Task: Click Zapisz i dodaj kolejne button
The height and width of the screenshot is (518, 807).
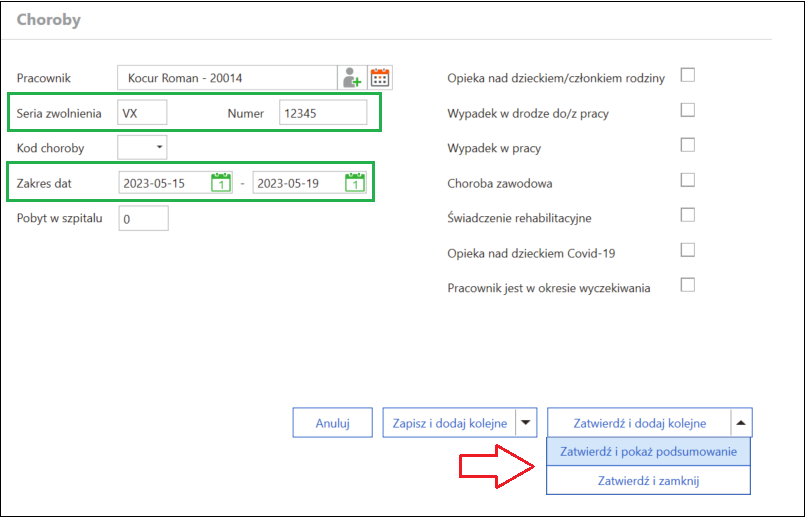Action: coord(449,423)
